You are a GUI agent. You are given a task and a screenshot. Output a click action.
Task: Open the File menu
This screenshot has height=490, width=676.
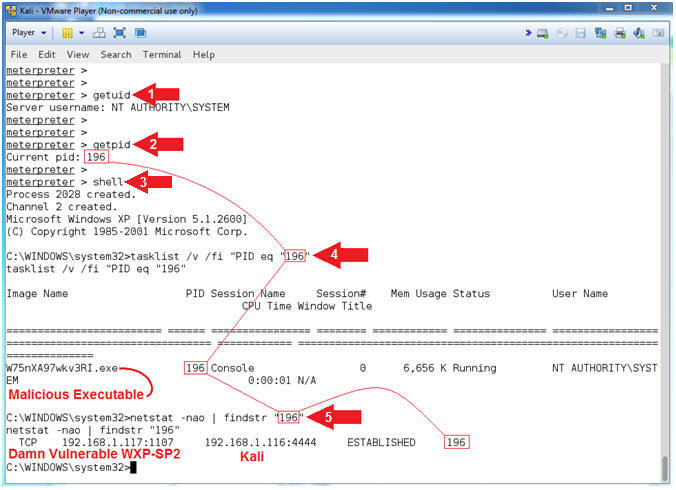click(x=19, y=55)
